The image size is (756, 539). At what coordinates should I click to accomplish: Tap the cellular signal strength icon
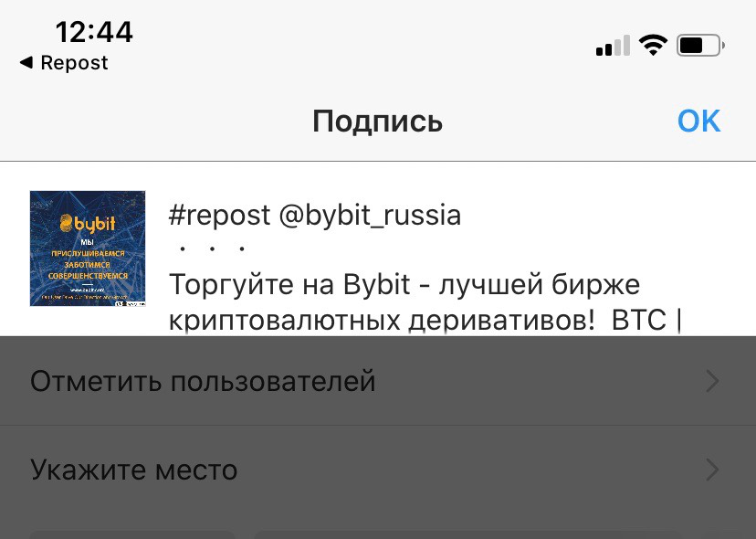pos(613,46)
